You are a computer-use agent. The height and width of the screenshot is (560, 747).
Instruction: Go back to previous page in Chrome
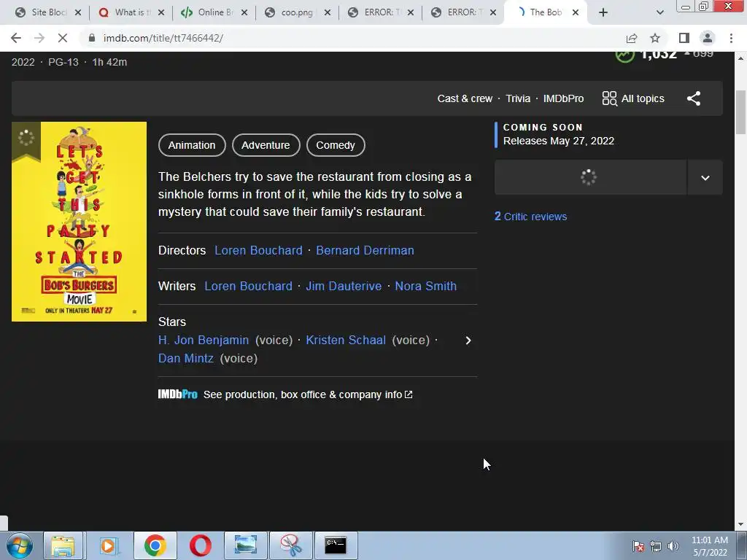pos(16,38)
